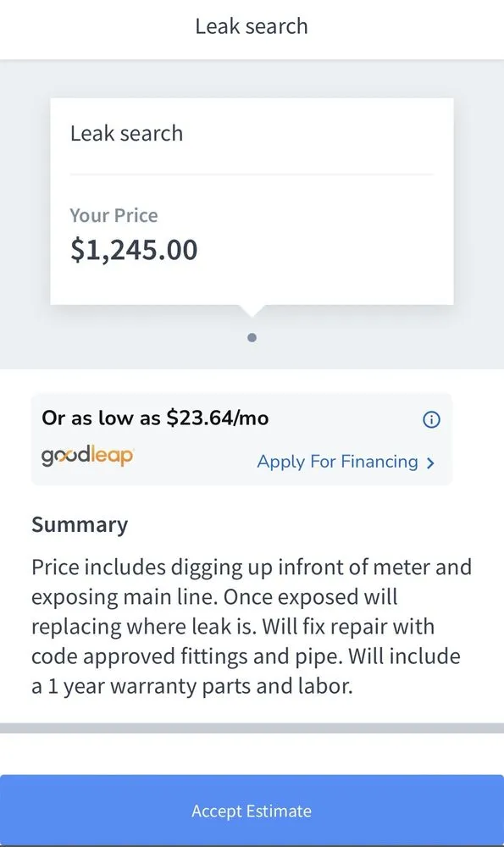Expand financing details via the info icon
The width and height of the screenshot is (504, 847).
(x=431, y=419)
